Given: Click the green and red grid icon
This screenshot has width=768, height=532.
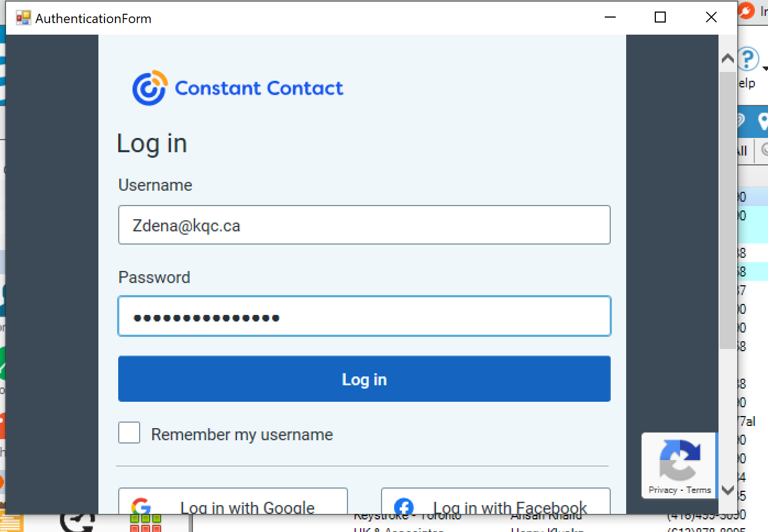Looking at the screenshot, I should [x=146, y=523].
